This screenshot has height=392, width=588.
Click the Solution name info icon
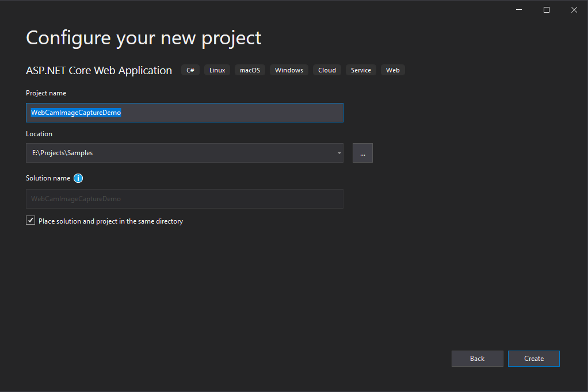tap(78, 178)
